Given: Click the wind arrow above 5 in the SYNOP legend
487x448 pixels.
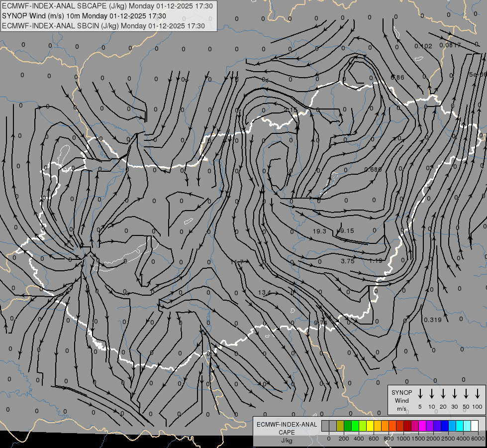Looking at the screenshot, I should point(420,393).
